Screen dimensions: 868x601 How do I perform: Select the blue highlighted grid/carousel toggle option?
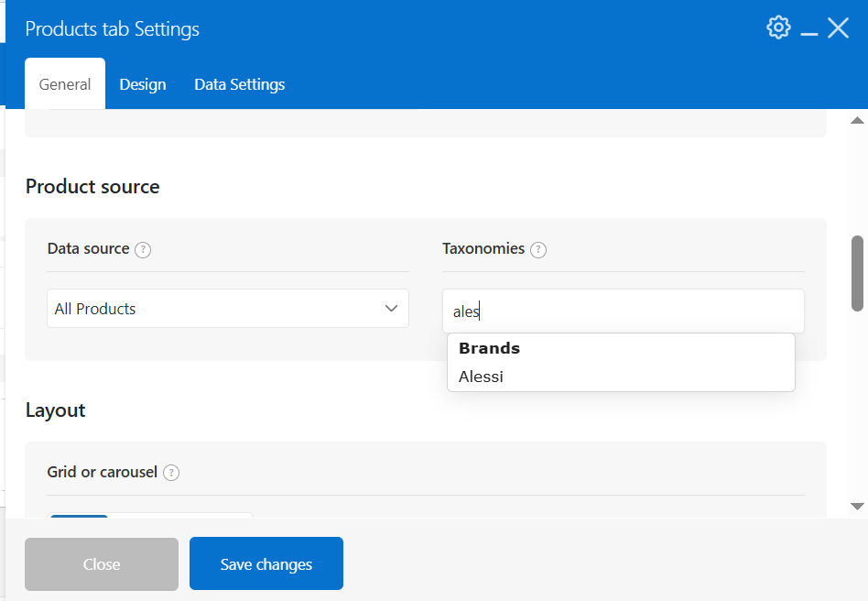pos(79,516)
